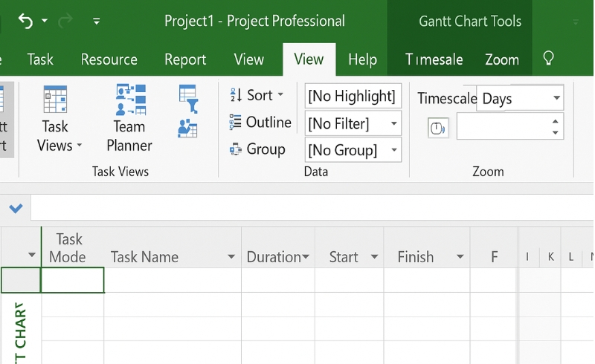Viewport: 595px width, 364px height.
Task: Switch to the Report ribbon tab
Action: tap(185, 59)
